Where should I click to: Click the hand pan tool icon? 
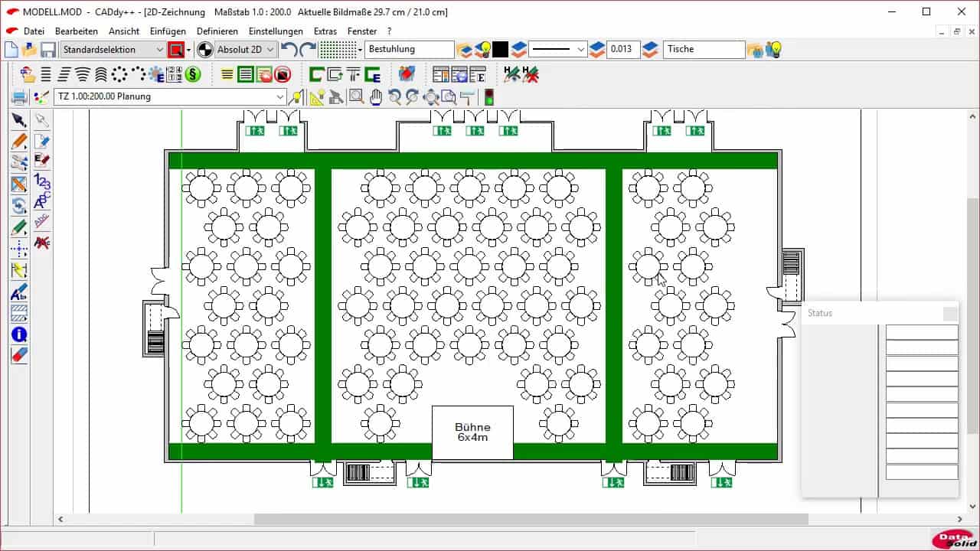click(375, 97)
